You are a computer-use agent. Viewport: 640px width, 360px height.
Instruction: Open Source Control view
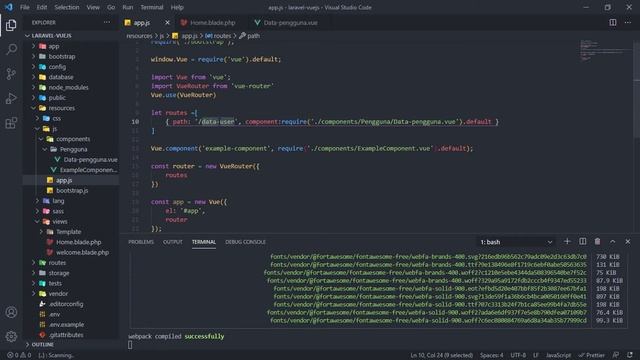tap(11, 74)
